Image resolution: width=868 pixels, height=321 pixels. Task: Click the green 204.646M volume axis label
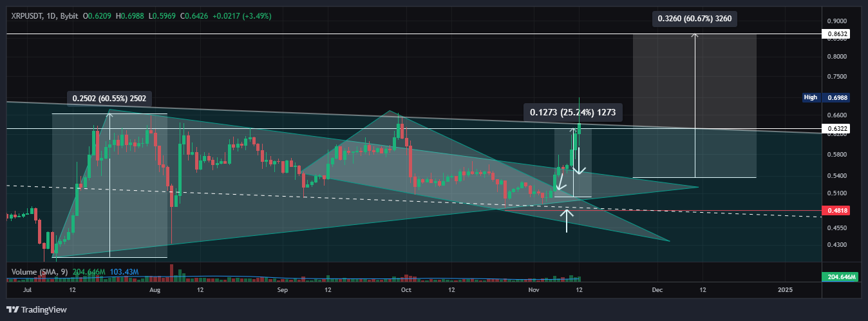841,277
